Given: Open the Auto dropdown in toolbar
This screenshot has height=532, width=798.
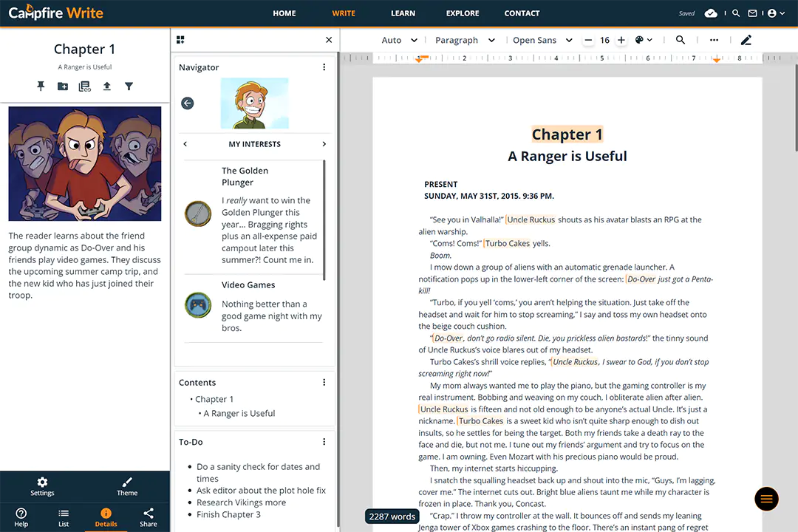Looking at the screenshot, I should [x=399, y=40].
